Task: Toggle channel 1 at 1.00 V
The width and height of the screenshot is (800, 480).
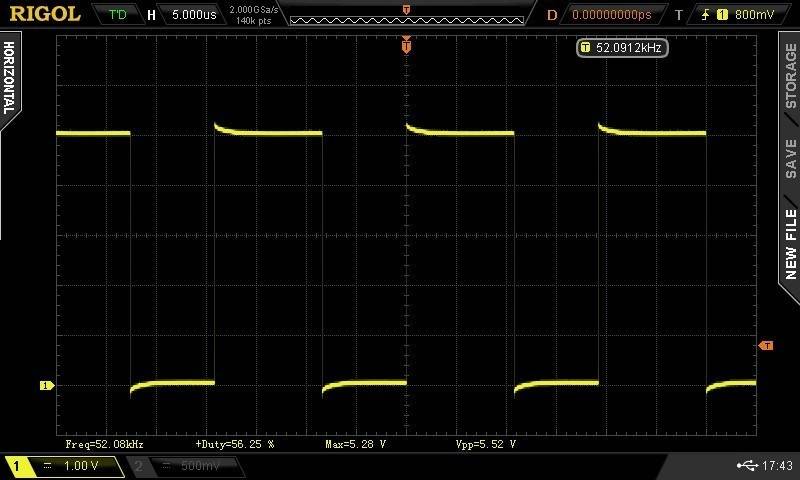Action: 65,466
